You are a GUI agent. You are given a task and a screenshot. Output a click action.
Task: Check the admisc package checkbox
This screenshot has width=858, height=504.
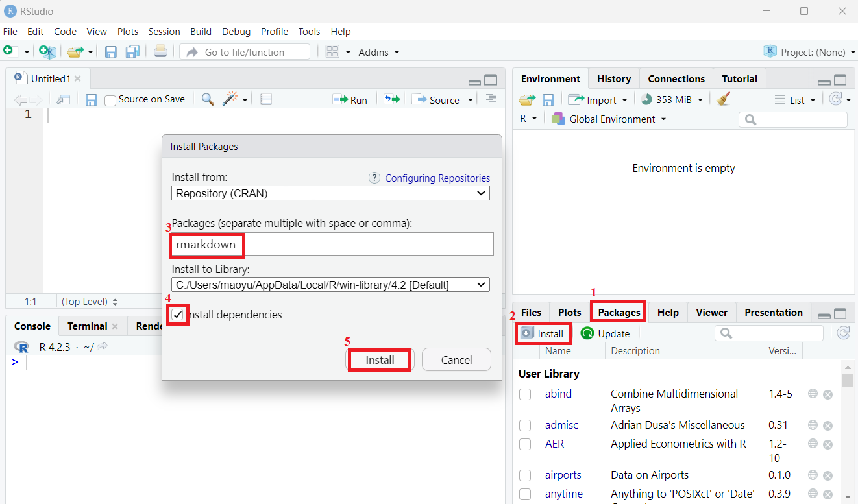tap(525, 426)
